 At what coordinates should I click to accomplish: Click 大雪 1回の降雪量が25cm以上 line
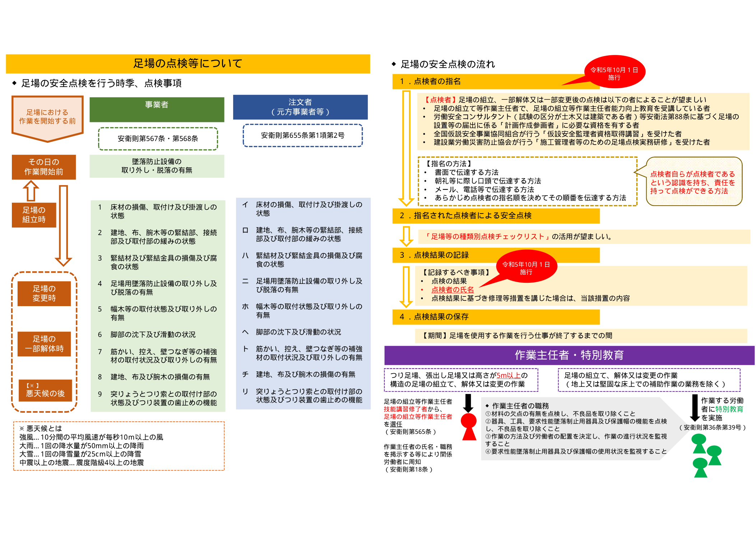(80, 454)
